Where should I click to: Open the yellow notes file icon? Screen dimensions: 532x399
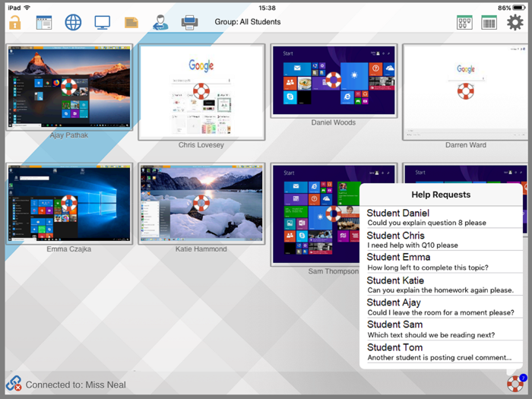coord(131,22)
